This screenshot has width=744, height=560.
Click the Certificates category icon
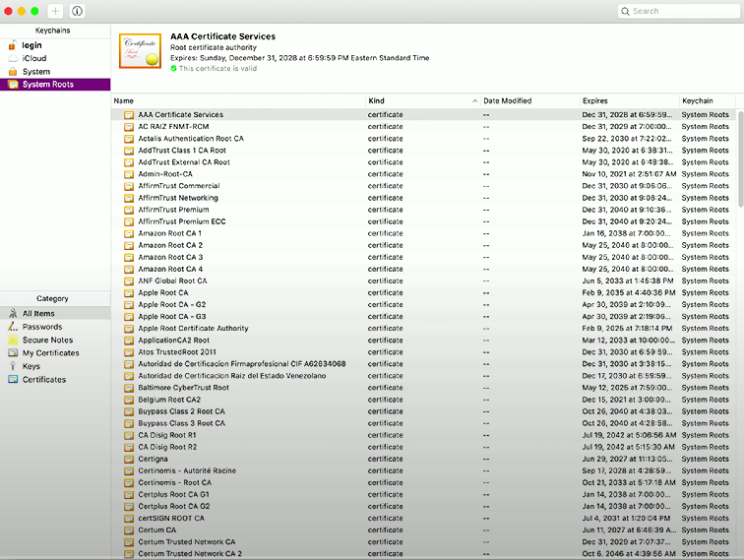(13, 379)
